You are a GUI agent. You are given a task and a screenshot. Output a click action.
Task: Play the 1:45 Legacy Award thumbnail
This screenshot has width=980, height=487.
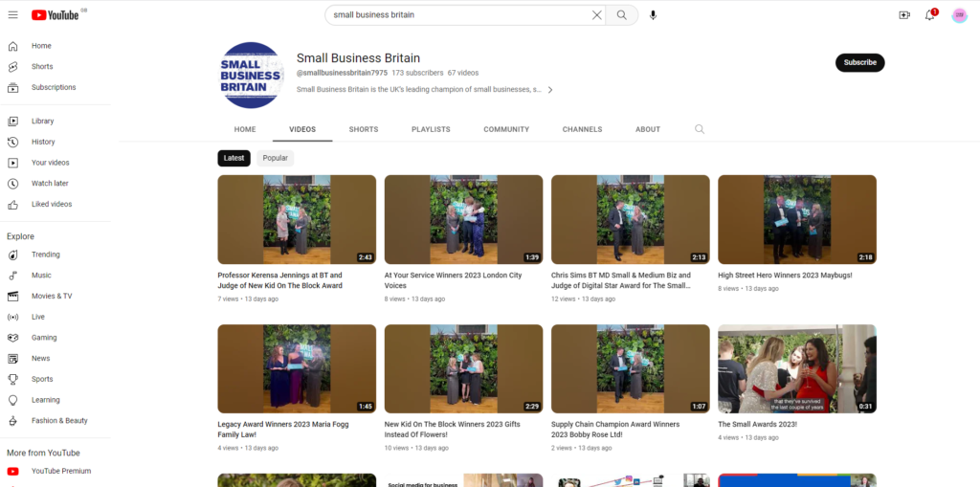click(x=297, y=369)
